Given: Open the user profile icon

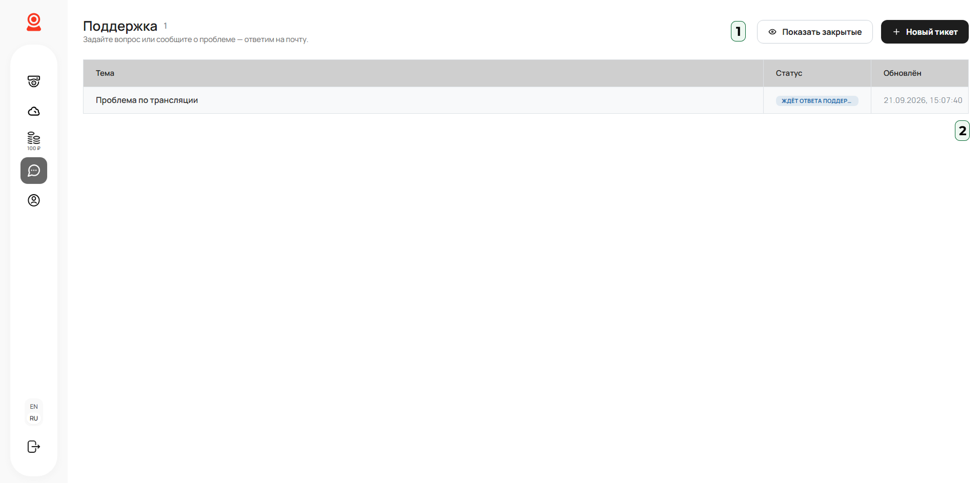Looking at the screenshot, I should [x=34, y=200].
